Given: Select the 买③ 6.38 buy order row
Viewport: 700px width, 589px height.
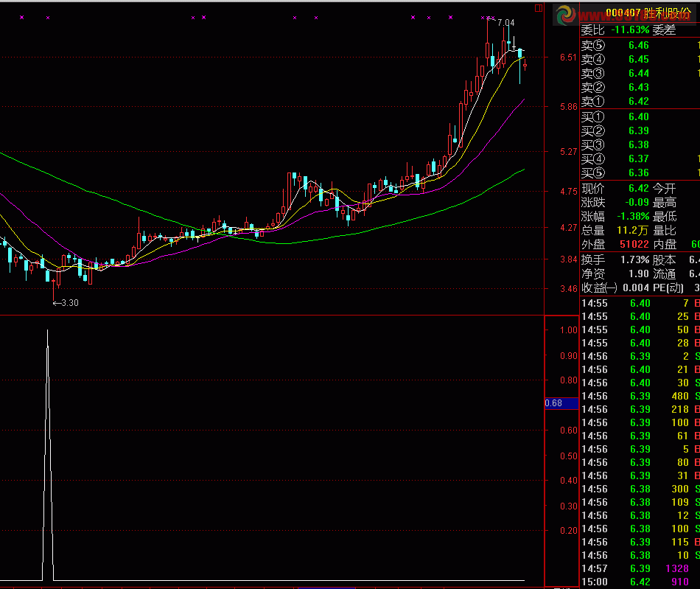Looking at the screenshot, I should (x=640, y=144).
